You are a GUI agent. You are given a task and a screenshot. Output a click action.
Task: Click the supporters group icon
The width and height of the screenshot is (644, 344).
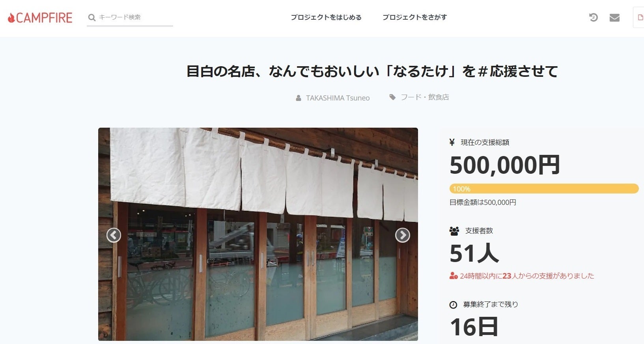pyautogui.click(x=454, y=231)
